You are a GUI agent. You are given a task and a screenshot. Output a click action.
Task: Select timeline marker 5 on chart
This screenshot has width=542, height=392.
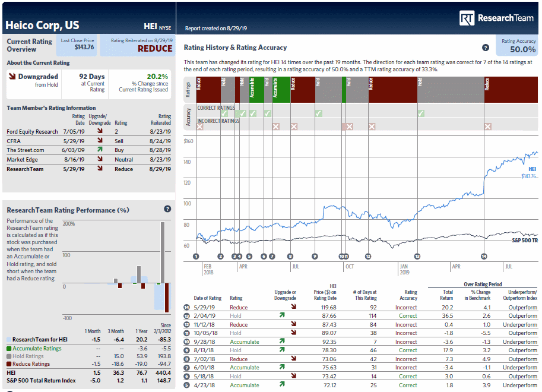click(x=249, y=257)
